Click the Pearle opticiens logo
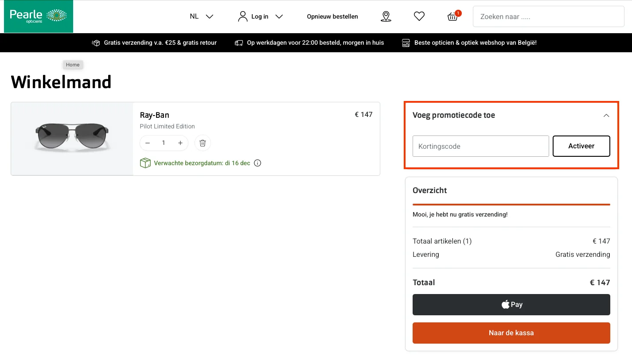 (x=38, y=16)
